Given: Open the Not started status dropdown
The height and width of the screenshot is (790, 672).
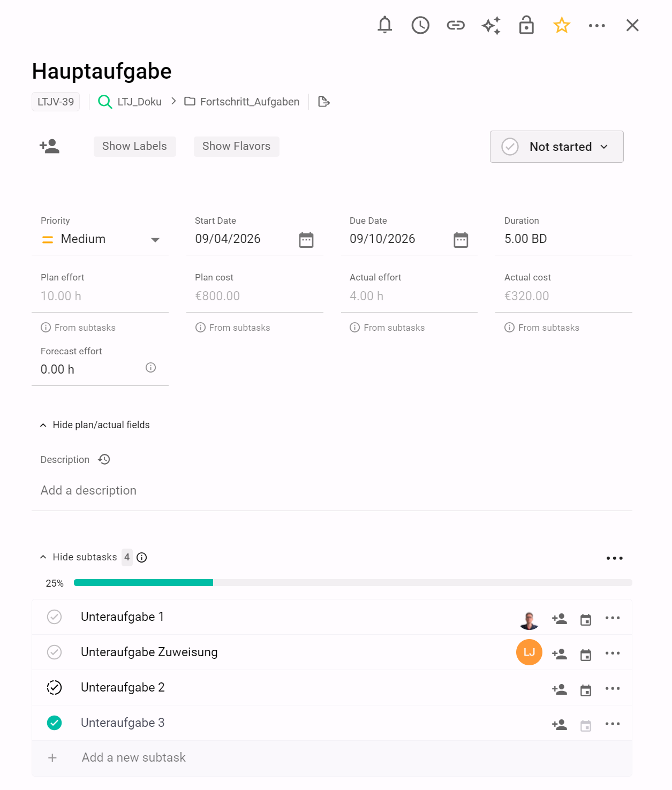Looking at the screenshot, I should (x=557, y=147).
